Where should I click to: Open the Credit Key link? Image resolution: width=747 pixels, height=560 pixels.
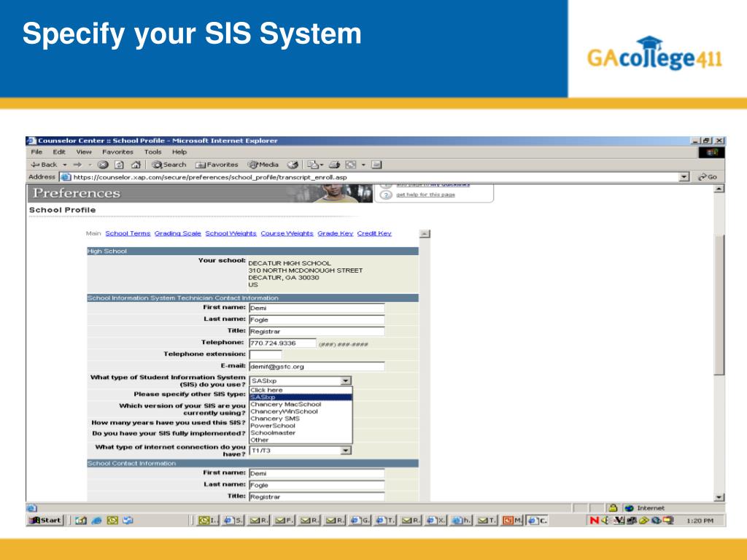coord(374,233)
